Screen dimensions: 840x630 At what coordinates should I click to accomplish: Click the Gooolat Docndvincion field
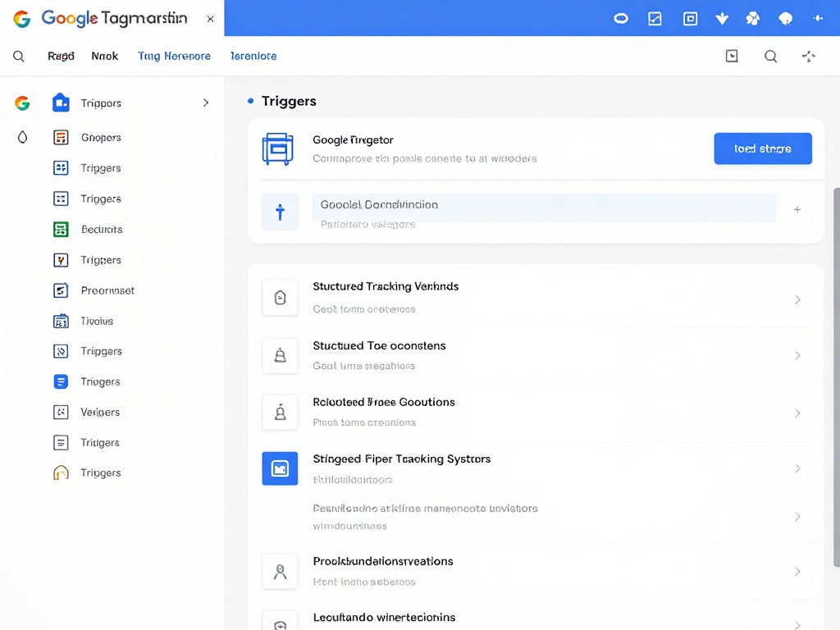(544, 208)
